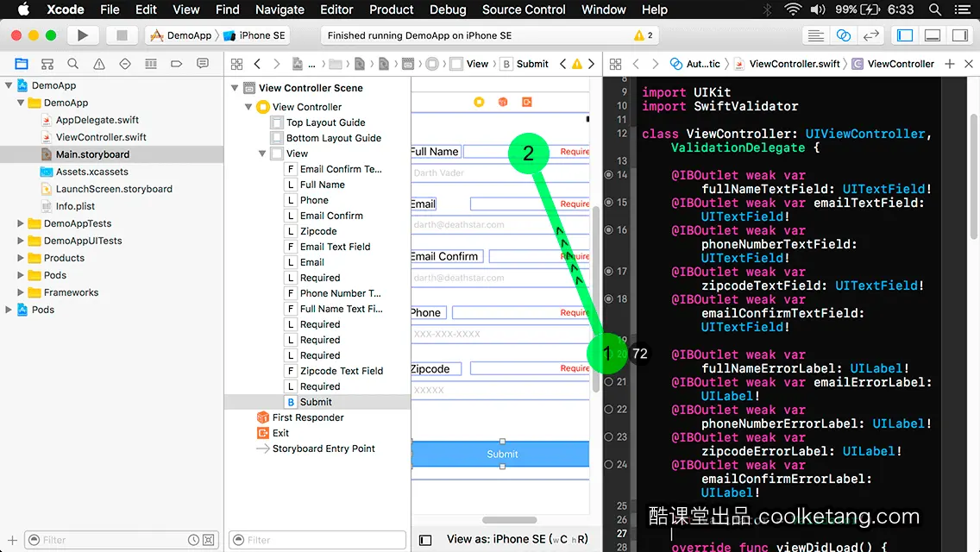Viewport: 980px width, 552px height.
Task: Toggle the Utilities panel visibility
Action: [x=960, y=35]
